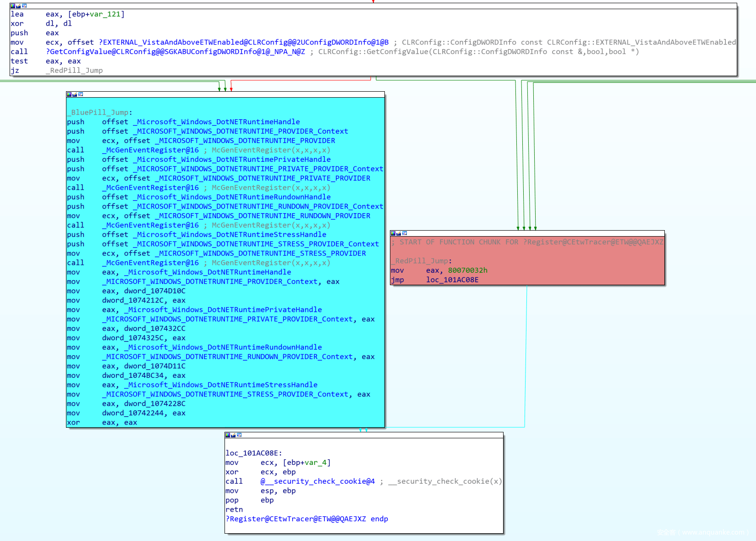Click pencil edit icon on loc_101AC08E node

point(233,435)
